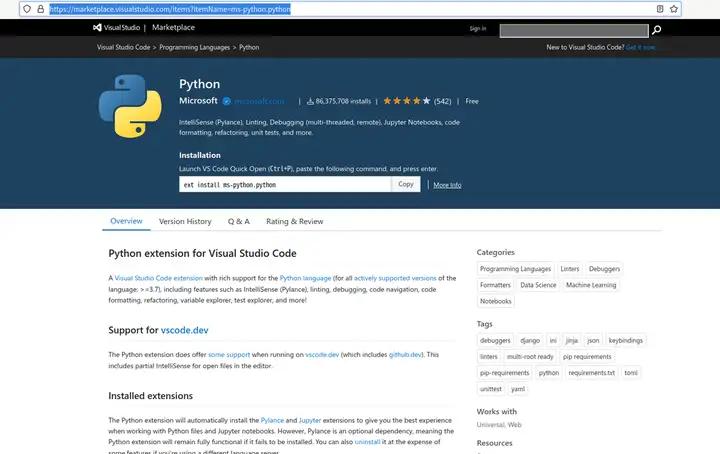The width and height of the screenshot is (720, 454).
Task: Click the unittest tag
Action: pyautogui.click(x=491, y=389)
